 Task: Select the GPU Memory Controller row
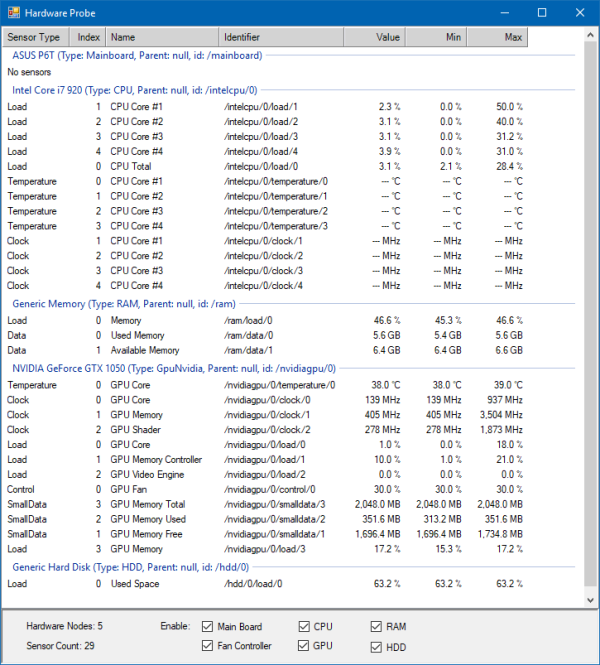[265, 460]
